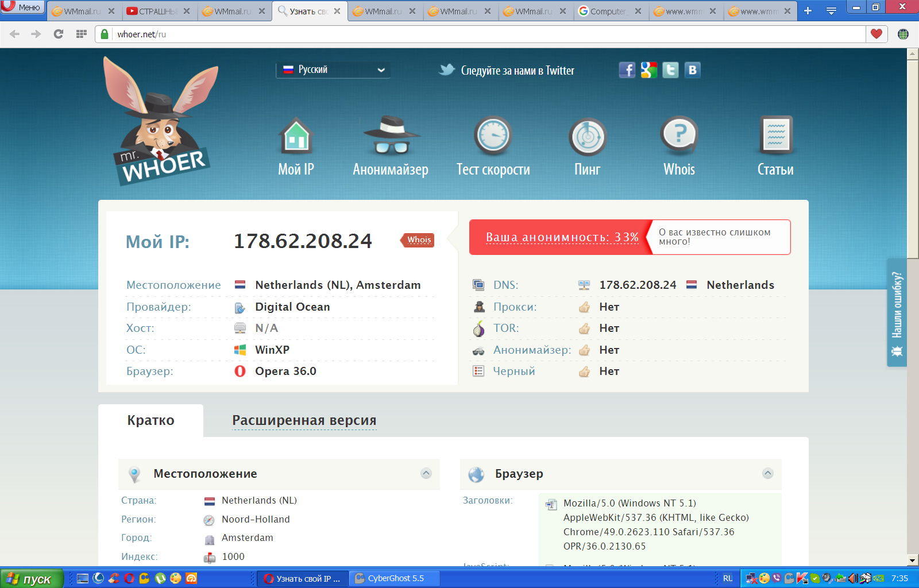919x588 pixels.
Task: Open the Русский language dropdown
Action: (x=333, y=69)
